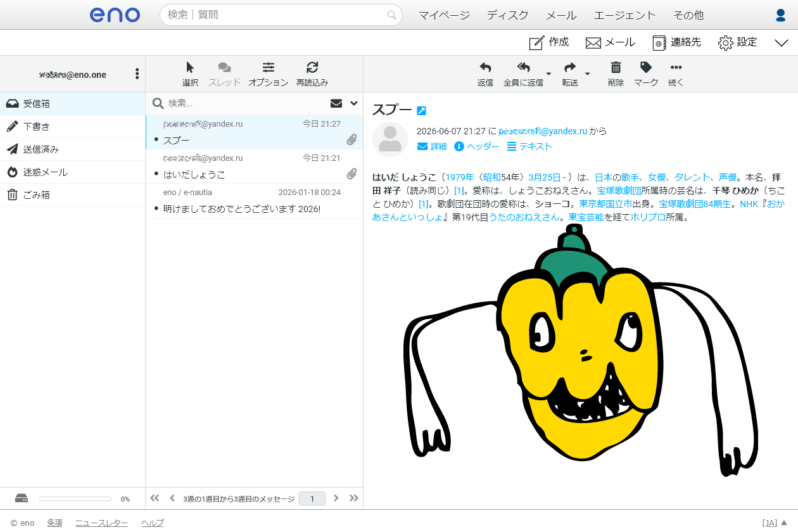Select 送信済み sent folder
This screenshot has width=798, height=532.
tap(73, 149)
